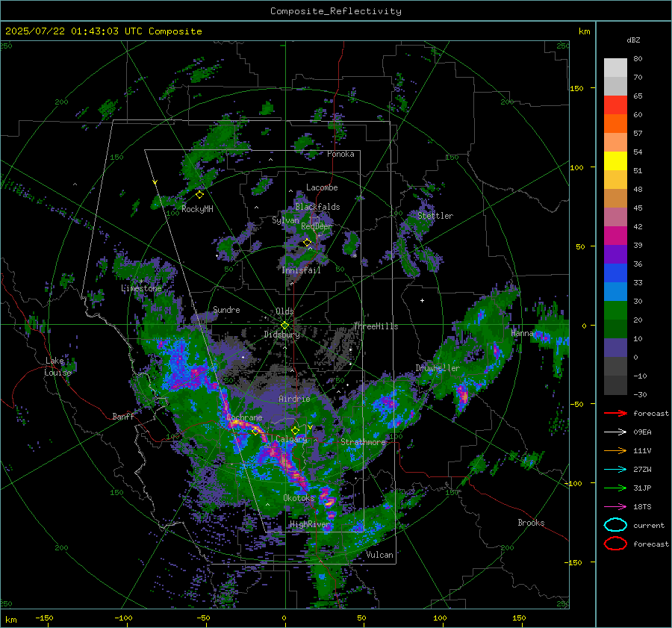Click the yellow diamond marker beside RockyMH

pyautogui.click(x=199, y=195)
